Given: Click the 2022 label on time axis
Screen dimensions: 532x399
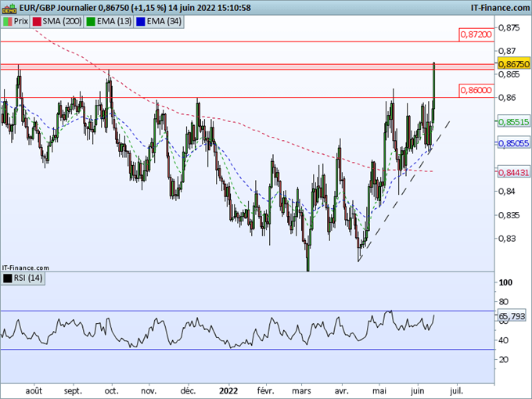Looking at the screenshot, I should [228, 391].
